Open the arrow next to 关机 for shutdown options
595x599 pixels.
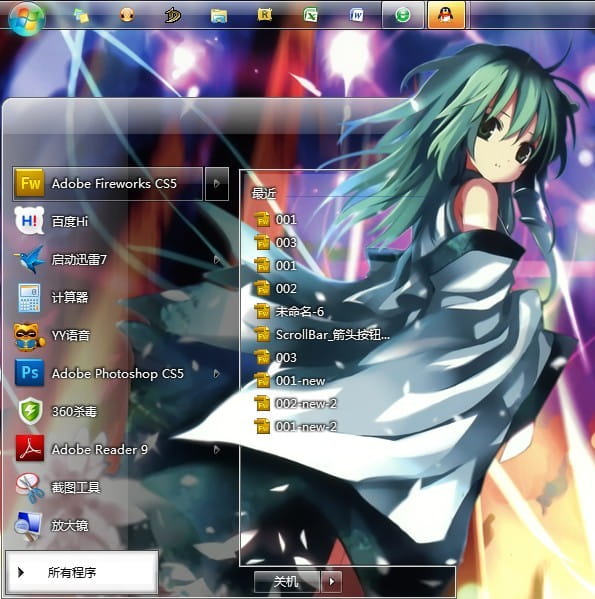click(x=331, y=582)
